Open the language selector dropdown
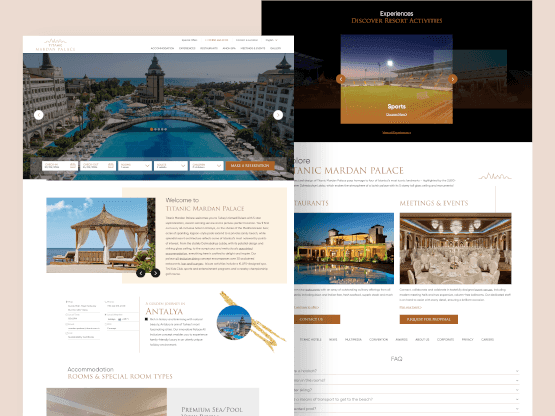Viewport: 555px width, 416px height. point(271,40)
